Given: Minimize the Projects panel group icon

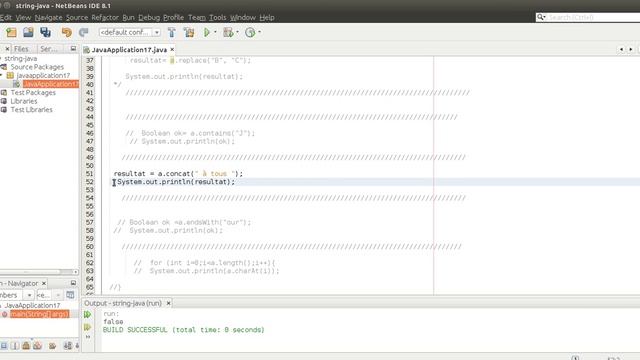Looking at the screenshot, I should [73, 49].
